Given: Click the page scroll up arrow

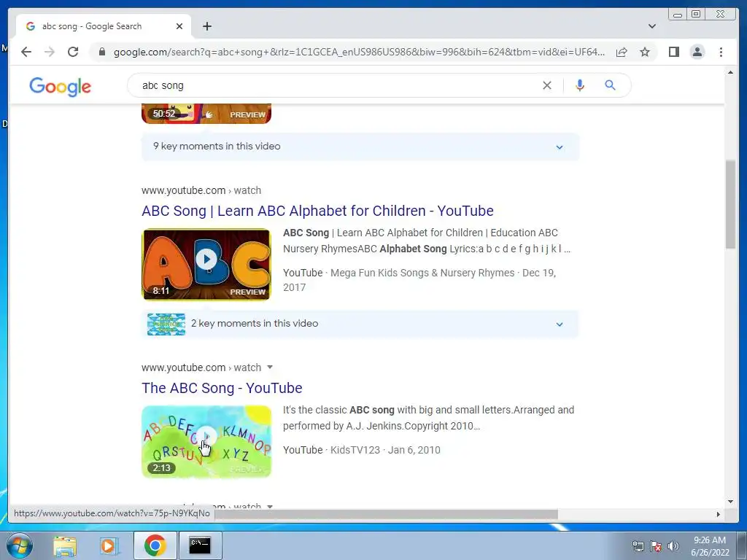Looking at the screenshot, I should coord(730,72).
